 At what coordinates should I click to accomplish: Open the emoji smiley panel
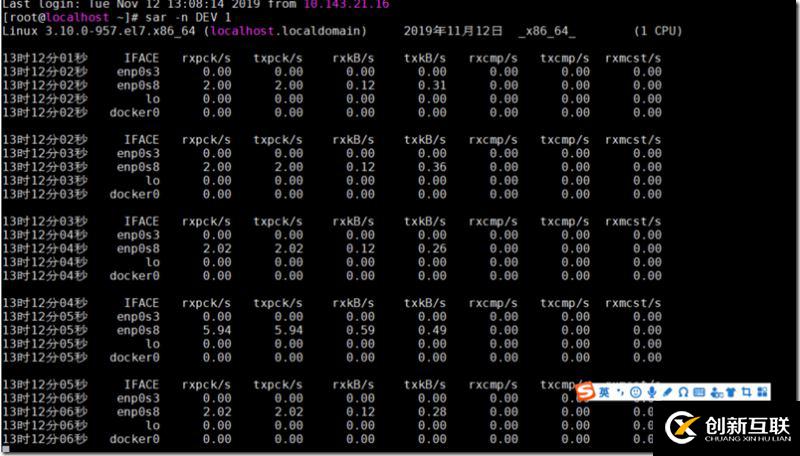[x=636, y=392]
